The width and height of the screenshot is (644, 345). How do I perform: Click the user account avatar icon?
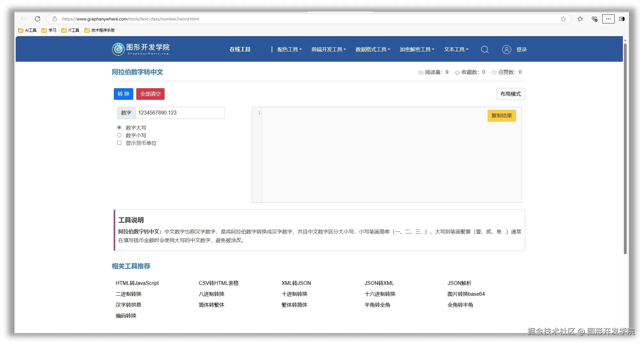[507, 50]
